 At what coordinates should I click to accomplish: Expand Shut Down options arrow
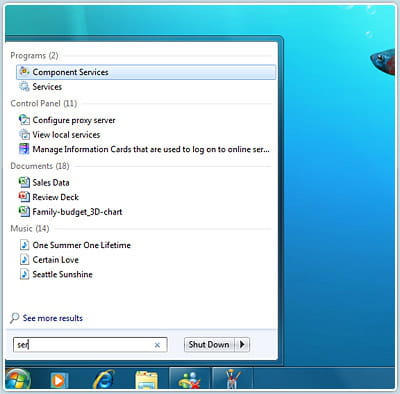click(x=242, y=344)
